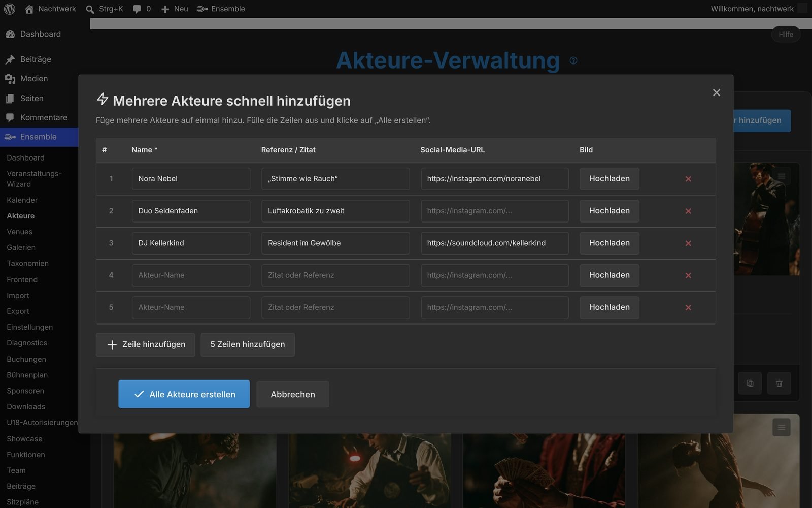Click Hochladen for DJ Kellerkind row
The image size is (812, 508).
(609, 243)
